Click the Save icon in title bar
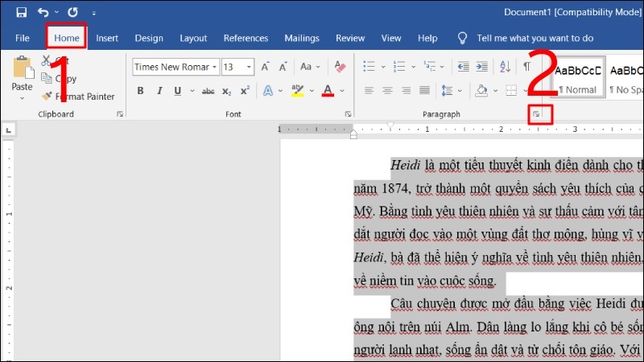Screen dimensions: 644x362 (21, 13)
